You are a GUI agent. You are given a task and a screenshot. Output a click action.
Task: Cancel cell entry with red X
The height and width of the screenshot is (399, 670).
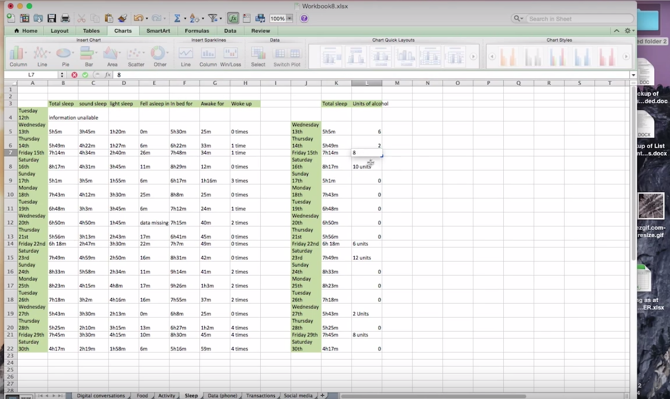[74, 75]
